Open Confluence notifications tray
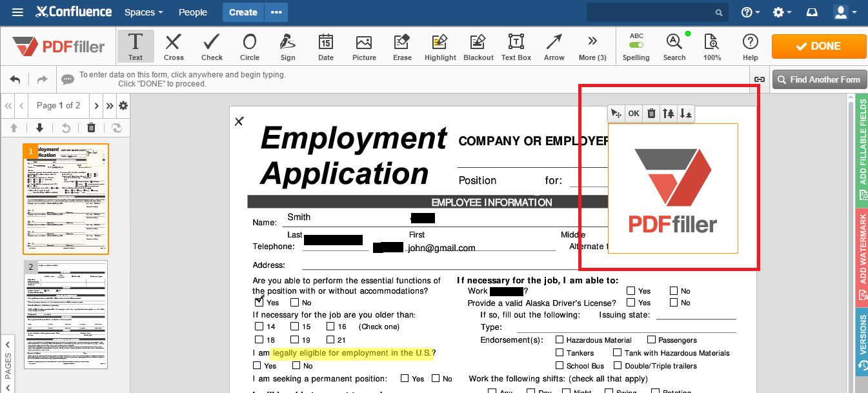Screen dimensions: 868x393 pyautogui.click(x=812, y=12)
